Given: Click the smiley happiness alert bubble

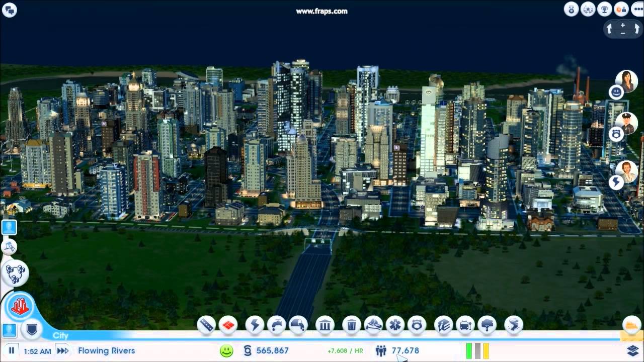Looking at the screenshot, I should click(x=616, y=92).
